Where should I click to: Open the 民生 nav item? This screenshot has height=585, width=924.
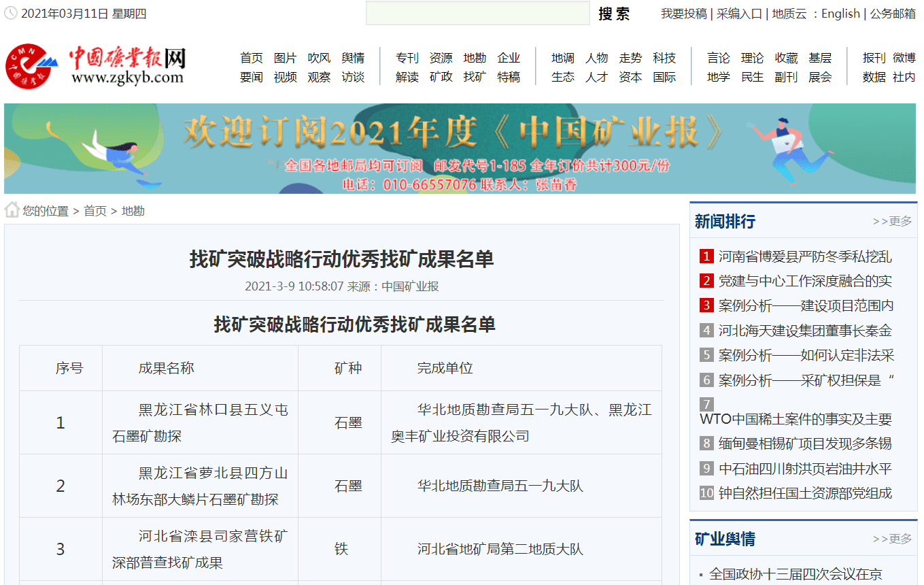(753, 77)
